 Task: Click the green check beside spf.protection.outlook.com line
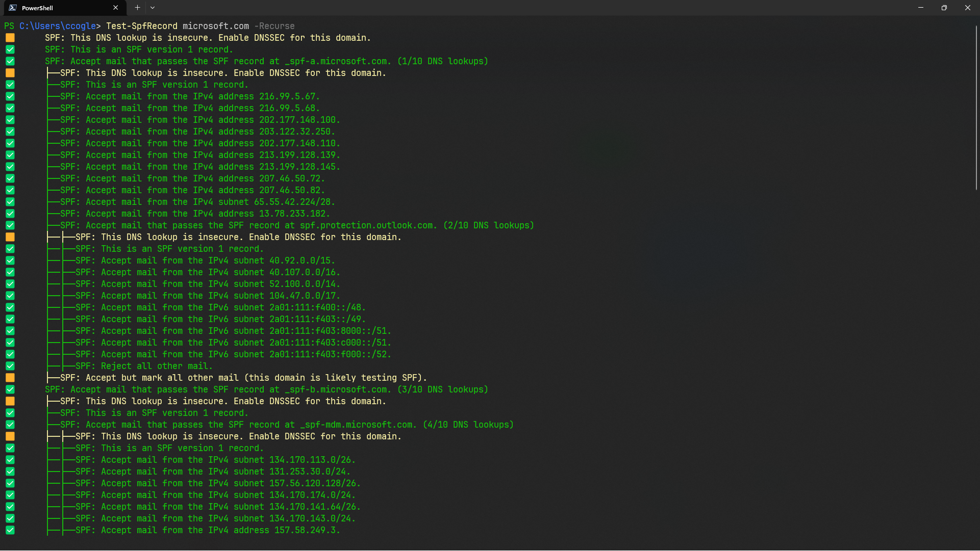[x=10, y=225]
